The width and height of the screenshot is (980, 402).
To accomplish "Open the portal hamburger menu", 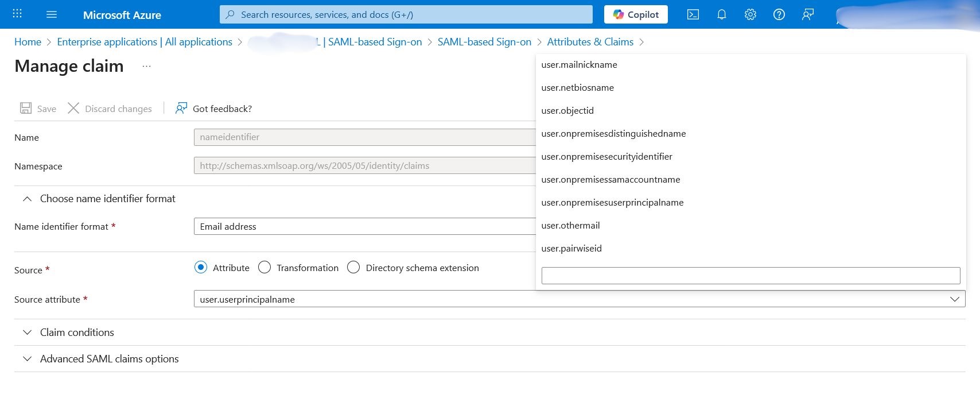I will [52, 14].
